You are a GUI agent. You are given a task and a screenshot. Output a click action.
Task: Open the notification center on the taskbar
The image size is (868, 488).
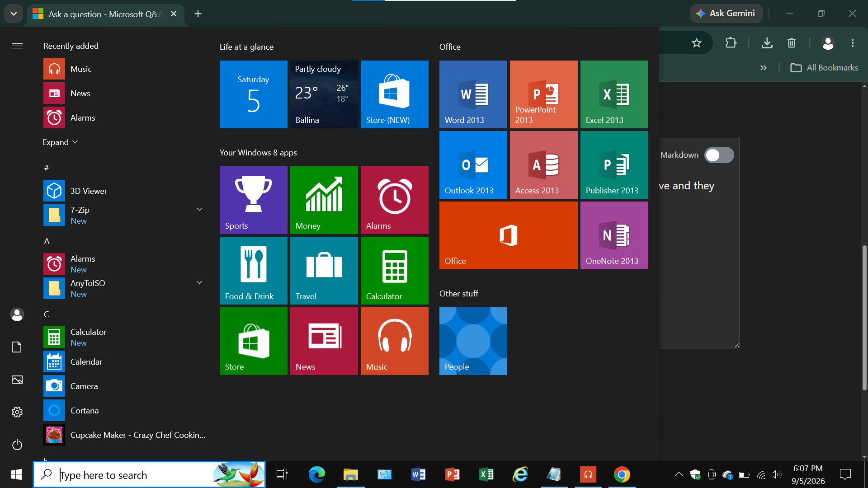845,474
